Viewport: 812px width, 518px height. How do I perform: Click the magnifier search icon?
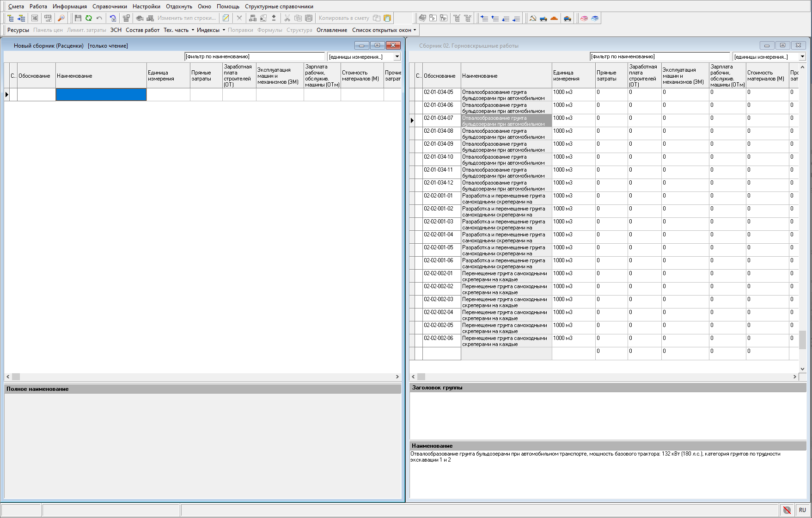[x=61, y=18]
